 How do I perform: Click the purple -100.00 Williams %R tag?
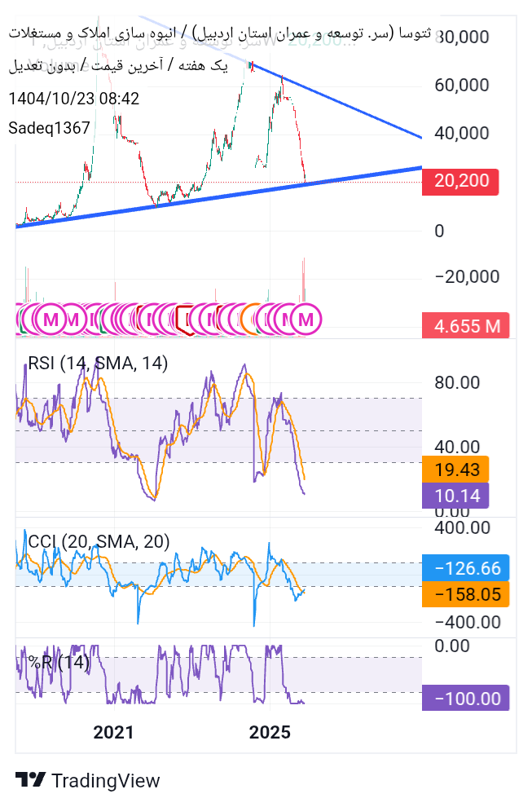pyautogui.click(x=466, y=699)
